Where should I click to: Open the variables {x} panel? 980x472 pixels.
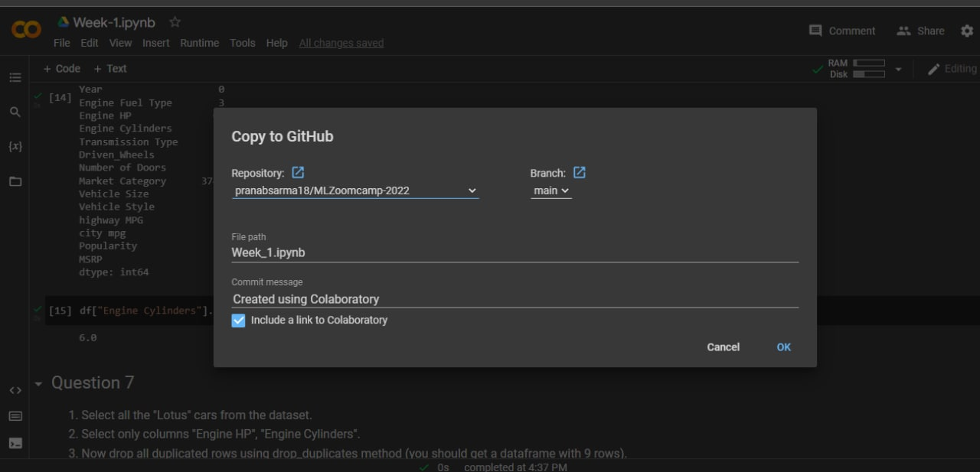coord(15,146)
